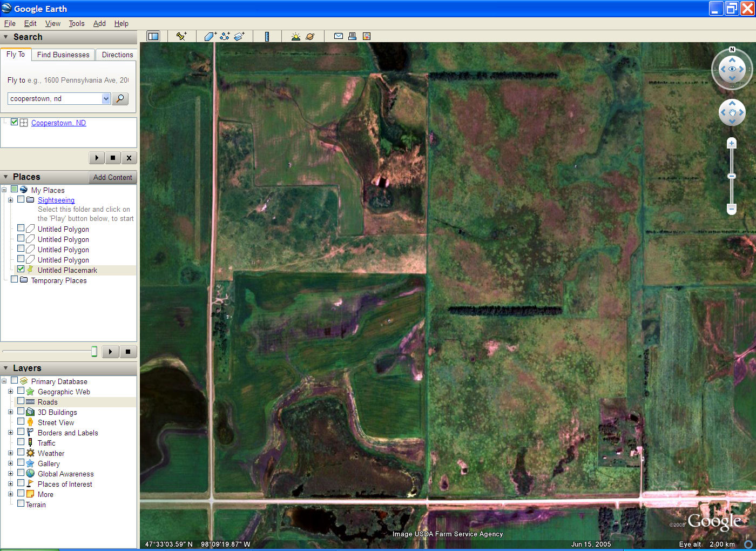The height and width of the screenshot is (551, 756).
Task: Toggle My Places checkbox
Action: pos(15,189)
